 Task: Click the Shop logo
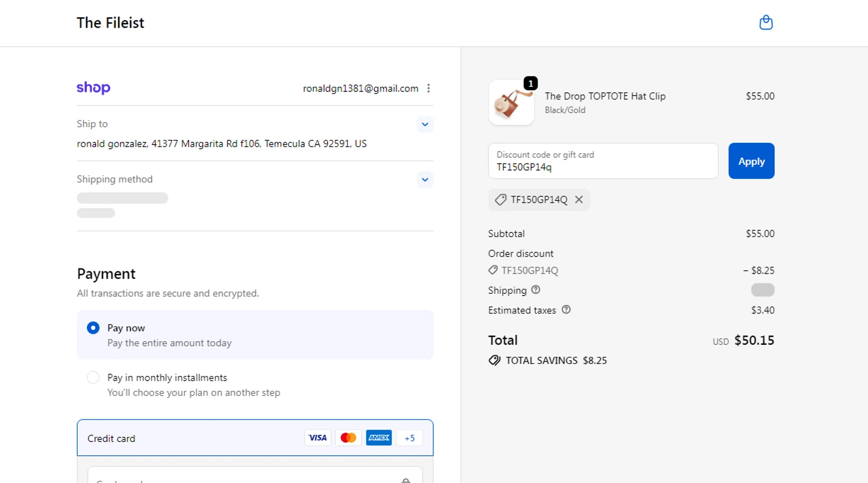pyautogui.click(x=93, y=87)
